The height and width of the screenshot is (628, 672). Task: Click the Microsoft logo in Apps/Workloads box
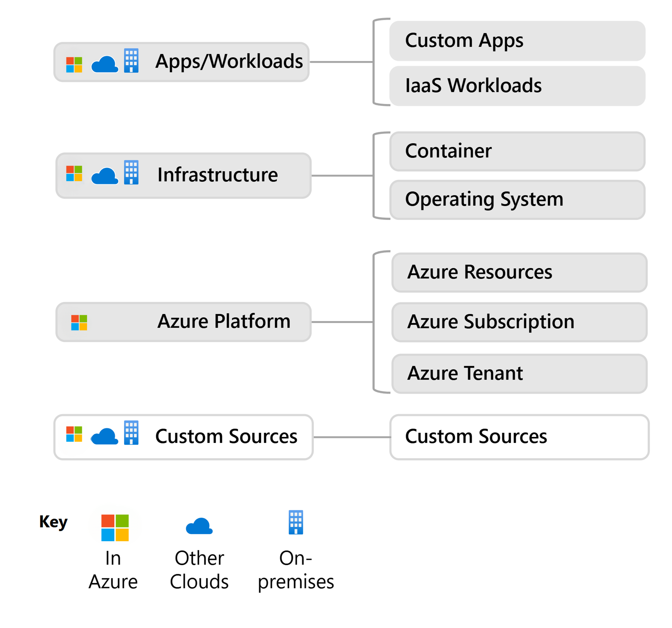74,64
